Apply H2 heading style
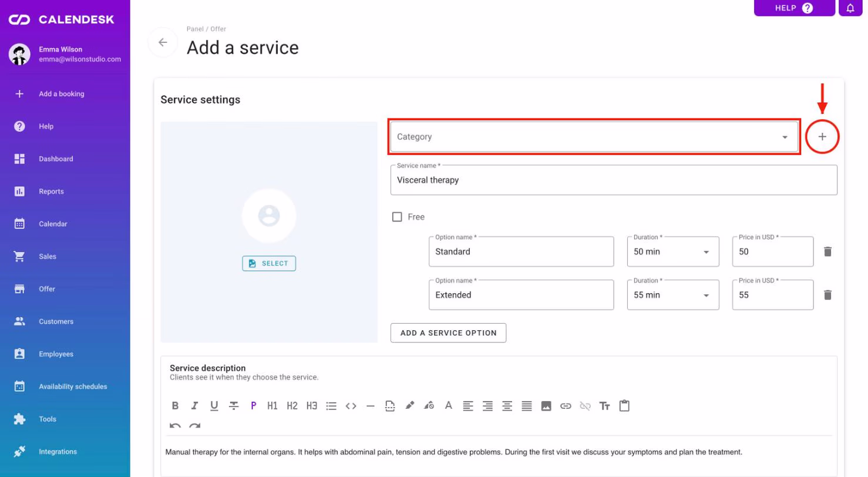 pos(292,405)
